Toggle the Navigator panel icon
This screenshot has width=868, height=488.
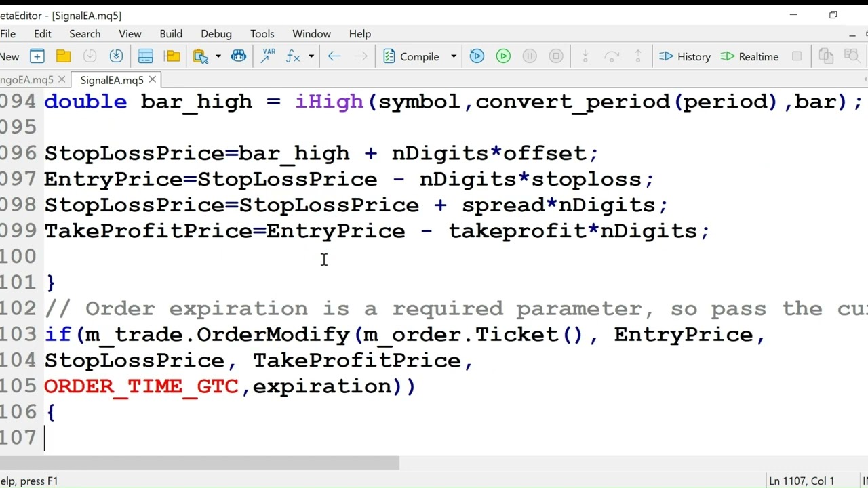[145, 56]
